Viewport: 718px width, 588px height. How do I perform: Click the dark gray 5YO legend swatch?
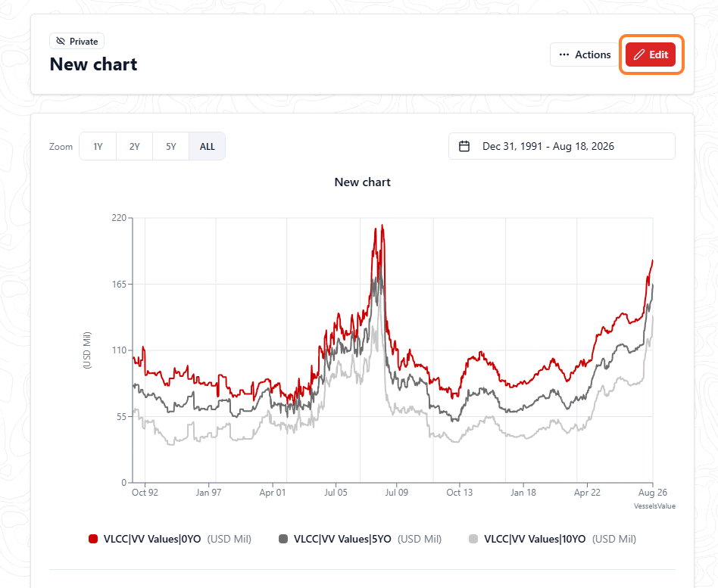pos(283,539)
